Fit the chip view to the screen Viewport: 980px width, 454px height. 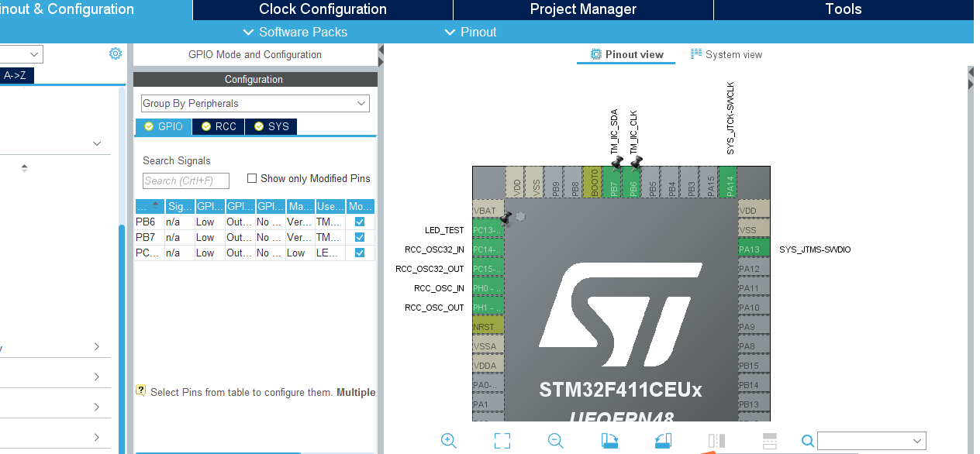pyautogui.click(x=502, y=440)
